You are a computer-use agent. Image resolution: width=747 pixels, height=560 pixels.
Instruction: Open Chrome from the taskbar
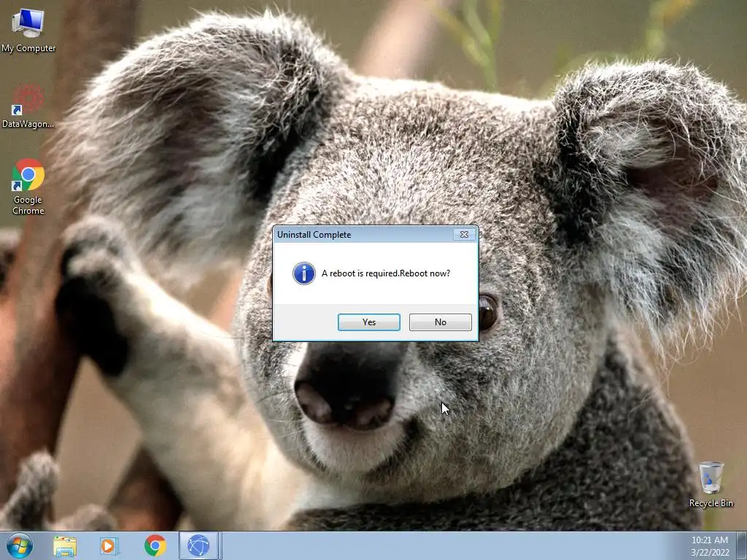coord(155,546)
